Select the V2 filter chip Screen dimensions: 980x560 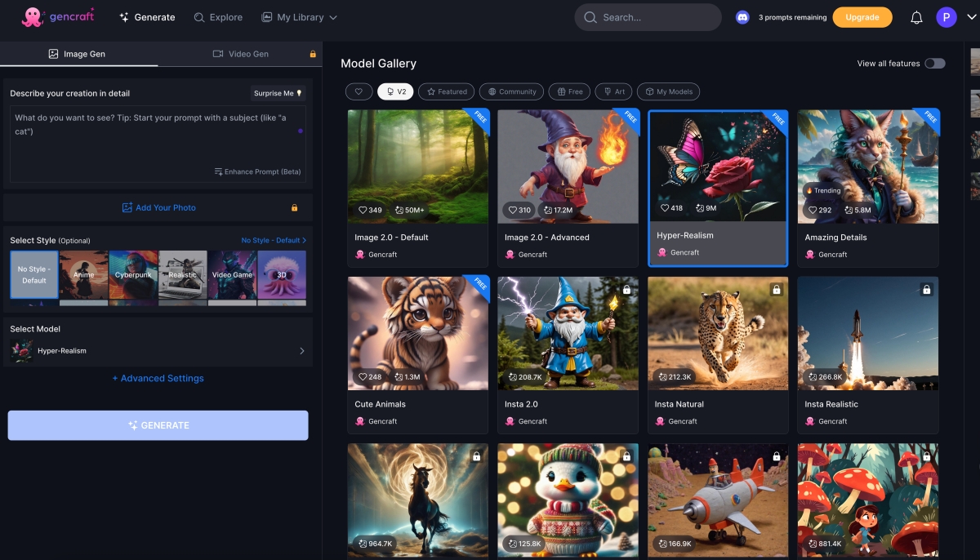coord(395,91)
